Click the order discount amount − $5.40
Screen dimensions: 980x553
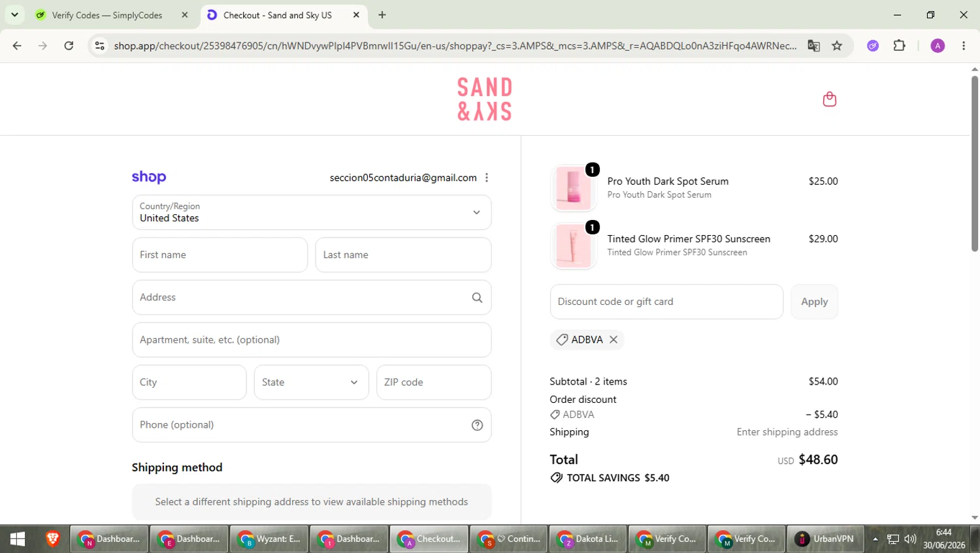(x=822, y=415)
